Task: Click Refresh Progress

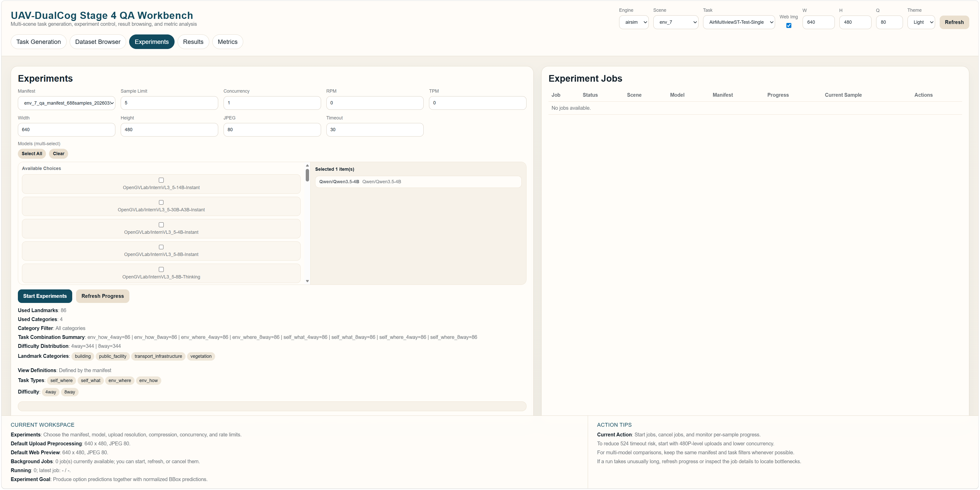Action: [x=102, y=296]
